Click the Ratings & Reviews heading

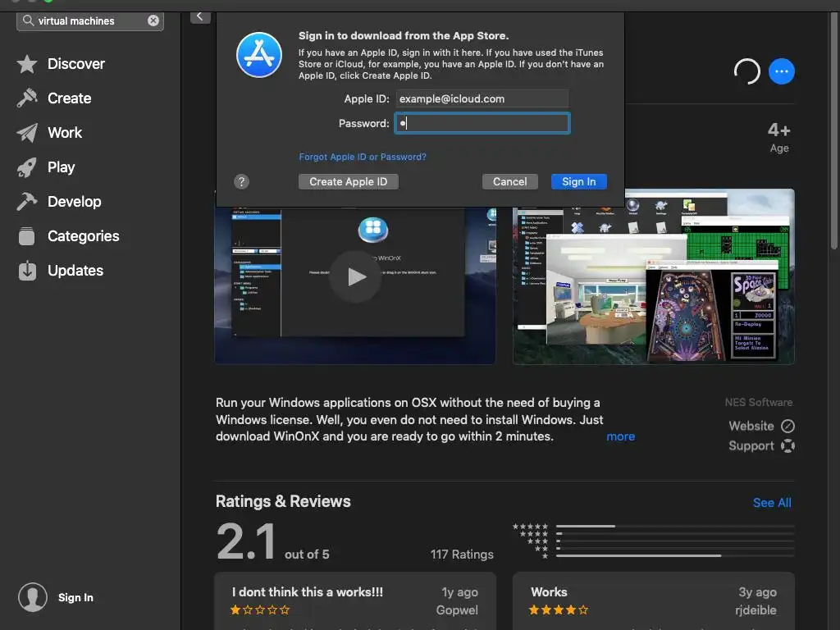283,501
